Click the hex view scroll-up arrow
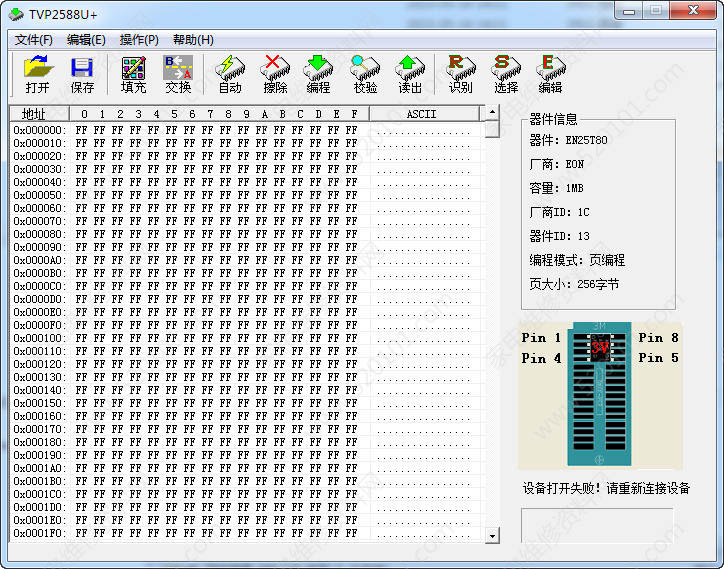The width and height of the screenshot is (724, 569). 492,114
